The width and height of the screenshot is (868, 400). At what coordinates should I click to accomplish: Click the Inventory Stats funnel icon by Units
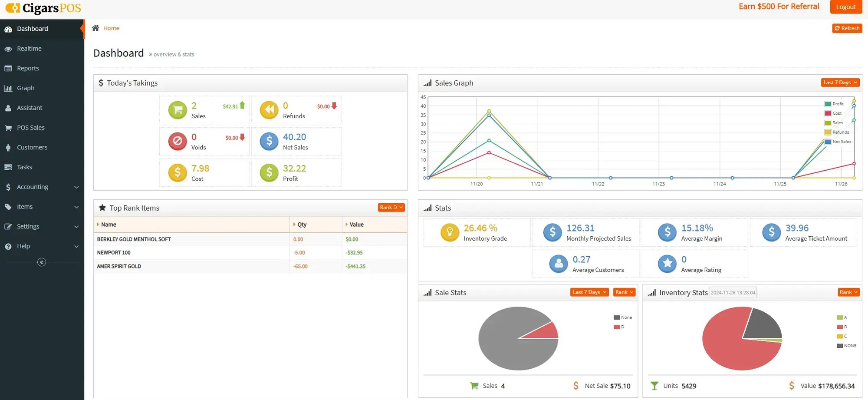coord(654,386)
